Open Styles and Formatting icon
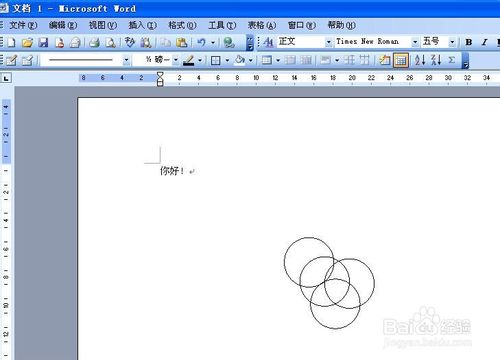The image size is (500, 360). click(x=269, y=42)
